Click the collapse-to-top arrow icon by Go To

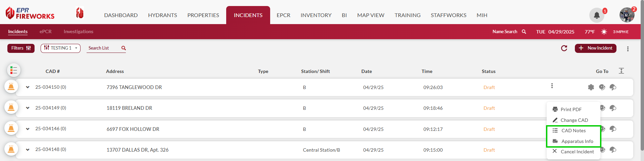coord(621,71)
